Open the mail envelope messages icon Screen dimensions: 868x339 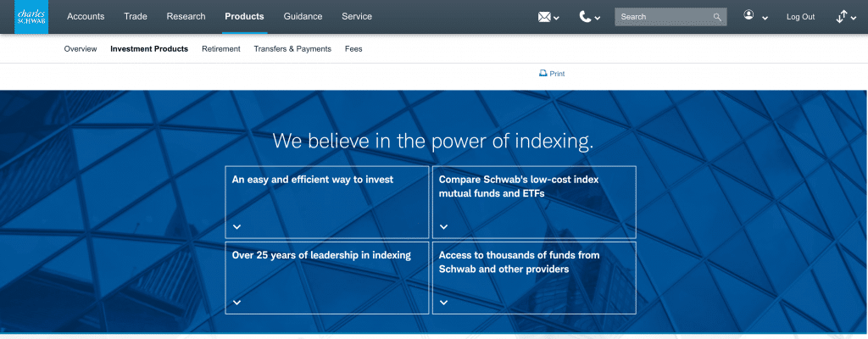(545, 17)
